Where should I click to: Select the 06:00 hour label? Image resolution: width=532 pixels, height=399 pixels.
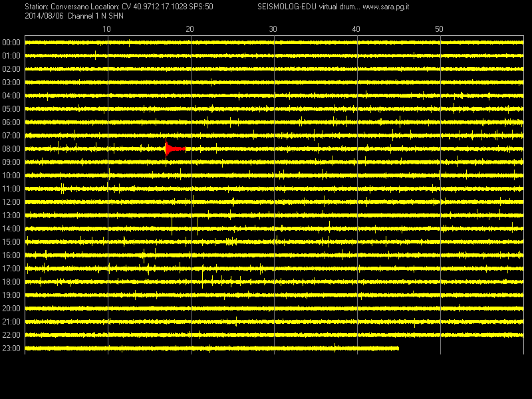11,122
